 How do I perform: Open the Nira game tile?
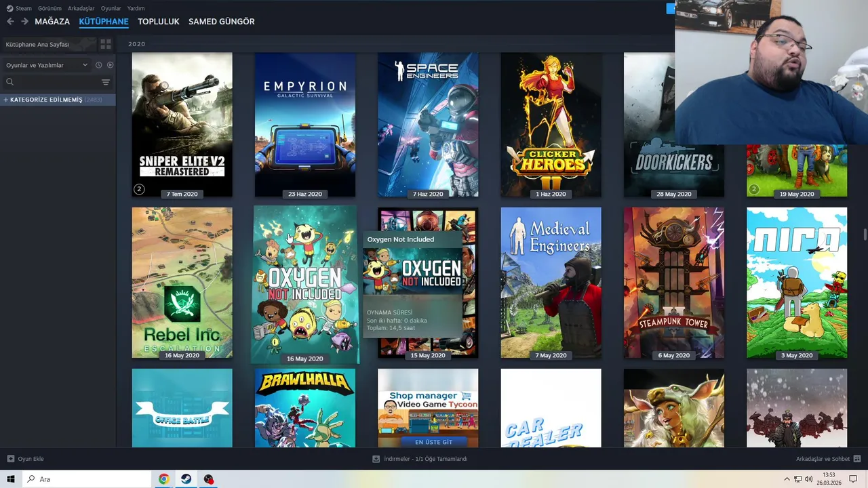click(797, 283)
